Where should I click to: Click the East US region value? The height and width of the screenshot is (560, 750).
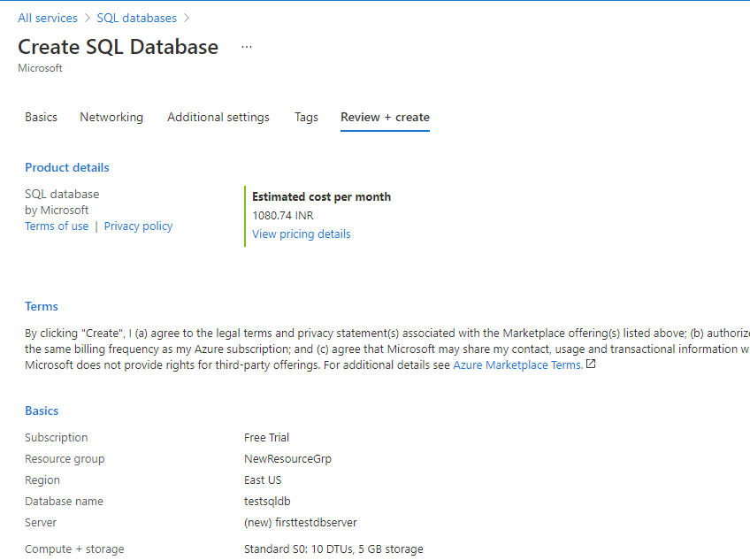click(263, 480)
